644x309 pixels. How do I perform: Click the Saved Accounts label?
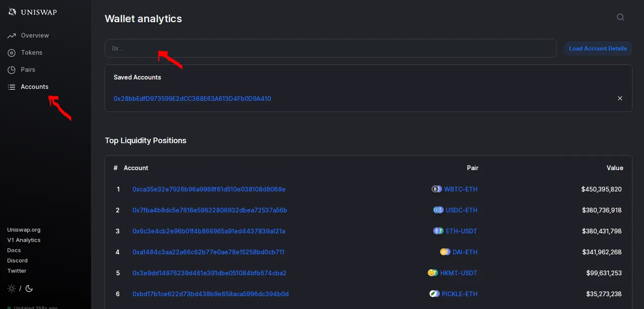coord(137,78)
